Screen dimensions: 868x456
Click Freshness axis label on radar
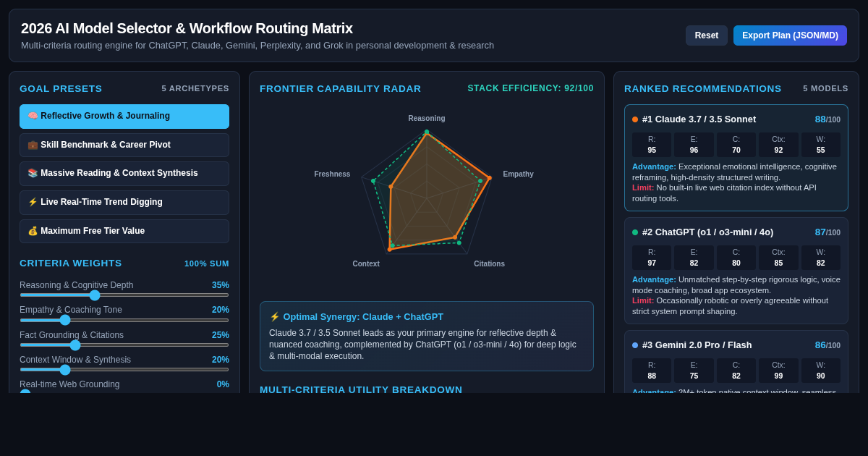(x=332, y=174)
